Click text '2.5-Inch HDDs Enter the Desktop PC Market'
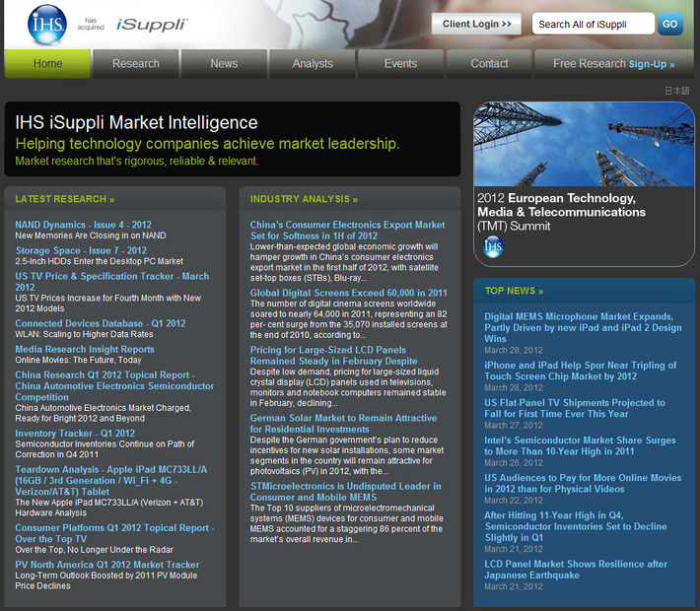 100,261
